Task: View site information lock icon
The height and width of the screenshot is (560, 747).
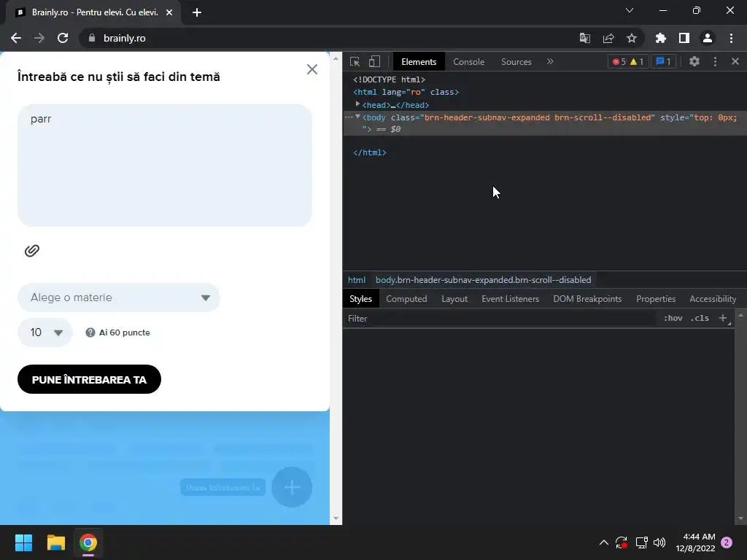Action: coord(92,38)
